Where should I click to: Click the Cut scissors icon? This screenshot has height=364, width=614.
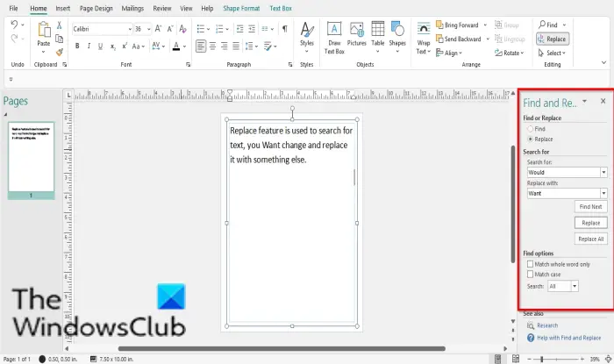59,25
